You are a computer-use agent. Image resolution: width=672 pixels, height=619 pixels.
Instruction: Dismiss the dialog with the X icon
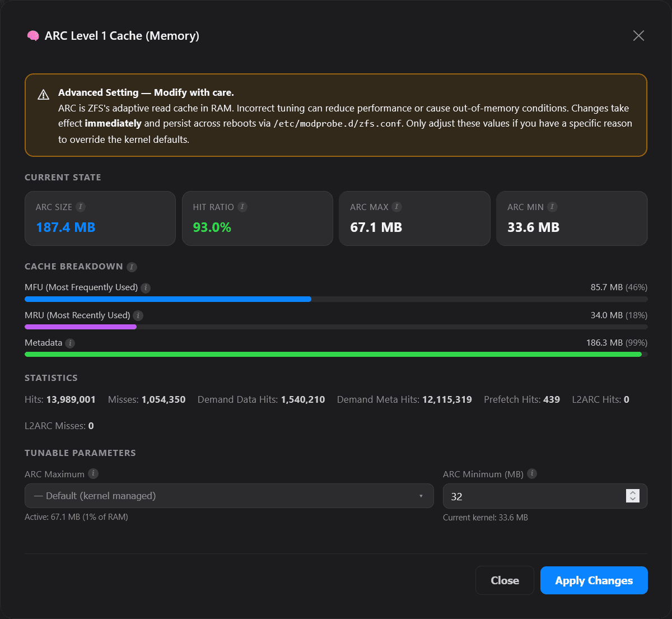pyautogui.click(x=638, y=36)
